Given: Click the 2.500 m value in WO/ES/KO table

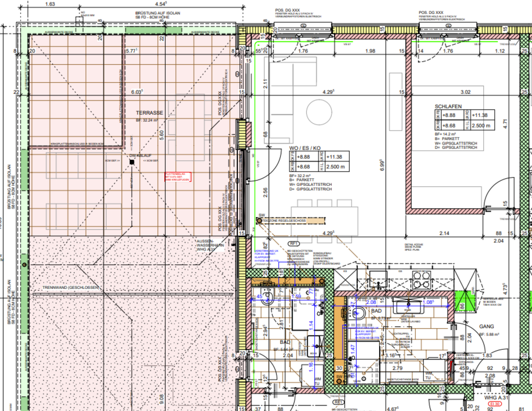Looking at the screenshot, I should pyautogui.click(x=335, y=167).
